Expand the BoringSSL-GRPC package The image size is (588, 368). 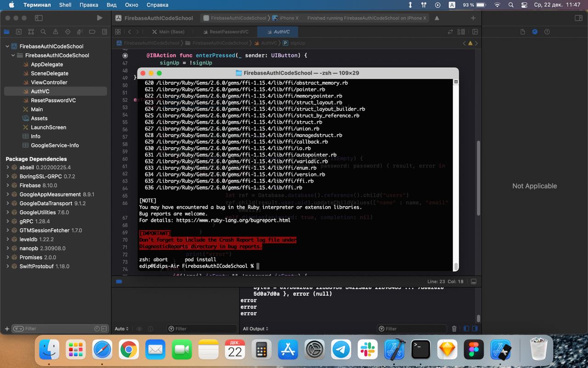click(7, 177)
